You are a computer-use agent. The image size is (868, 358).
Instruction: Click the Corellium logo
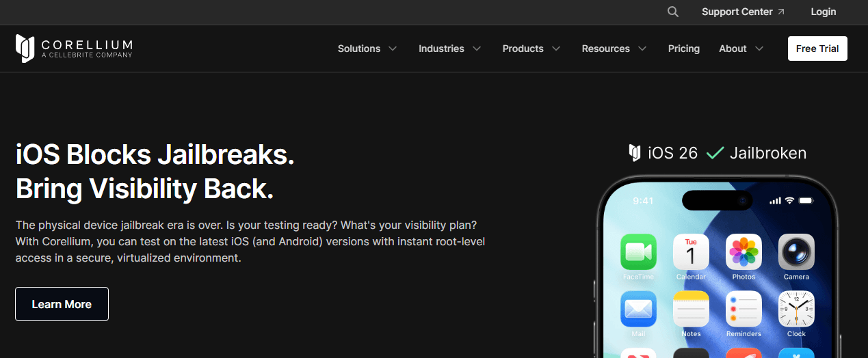[x=74, y=49]
